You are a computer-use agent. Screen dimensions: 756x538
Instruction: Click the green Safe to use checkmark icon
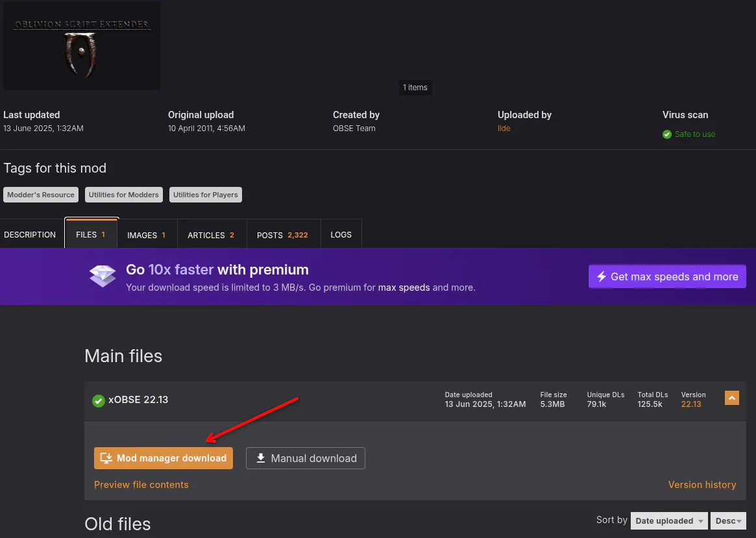pyautogui.click(x=667, y=134)
